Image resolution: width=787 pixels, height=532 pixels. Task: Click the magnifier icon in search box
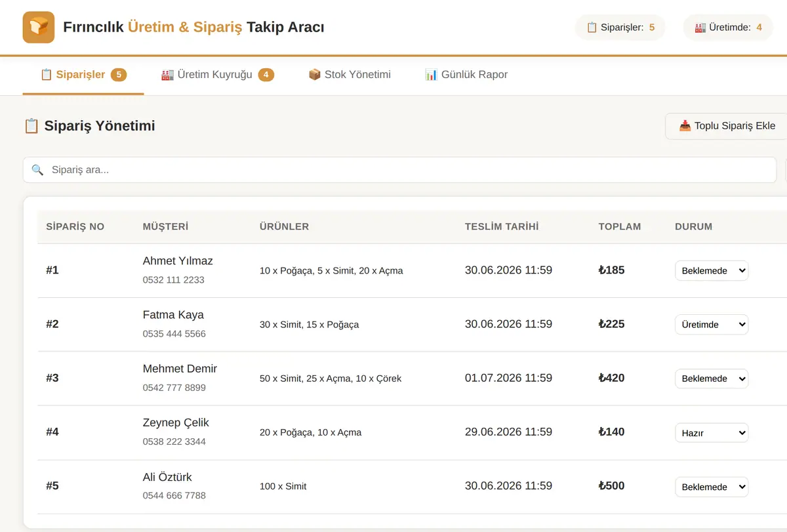37,170
